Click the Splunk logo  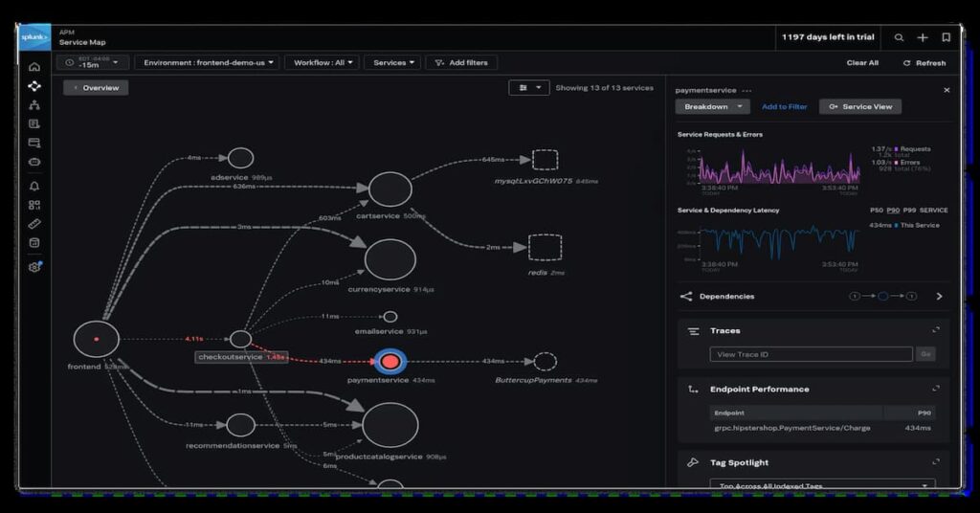[34, 37]
